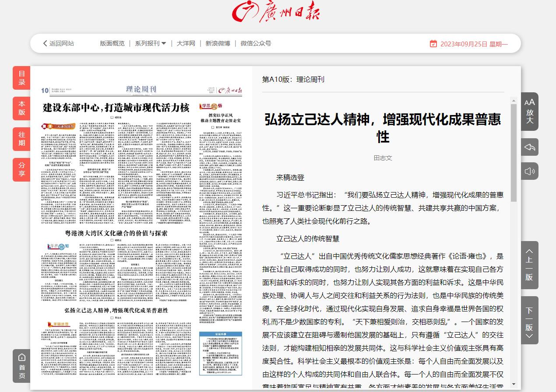The width and height of the screenshot is (556, 392).
Task: Select the 本版 sidebar tab
Action: (21, 108)
